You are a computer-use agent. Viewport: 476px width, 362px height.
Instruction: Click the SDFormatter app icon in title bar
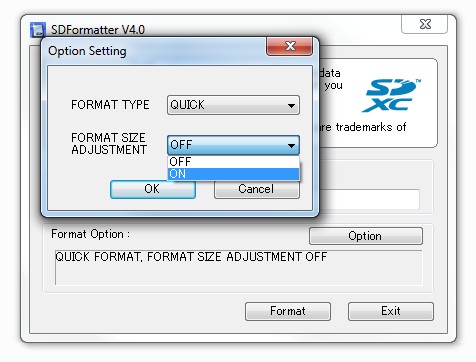38,30
